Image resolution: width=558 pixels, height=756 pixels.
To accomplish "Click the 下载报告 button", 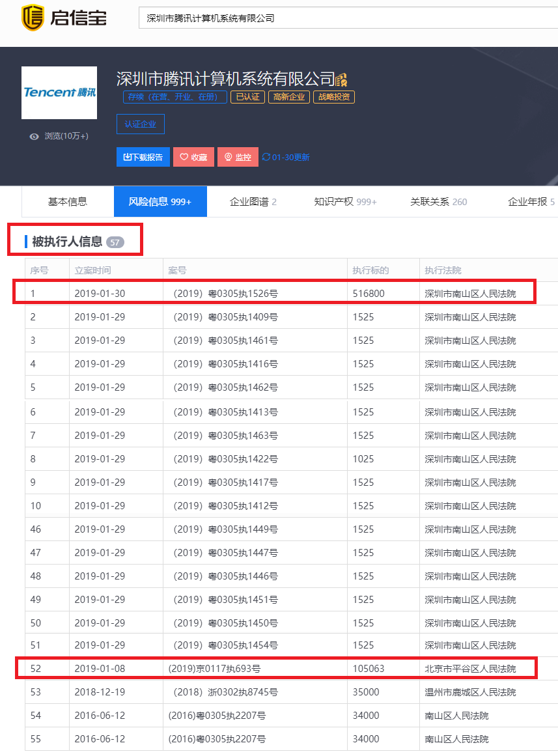I will (x=143, y=157).
